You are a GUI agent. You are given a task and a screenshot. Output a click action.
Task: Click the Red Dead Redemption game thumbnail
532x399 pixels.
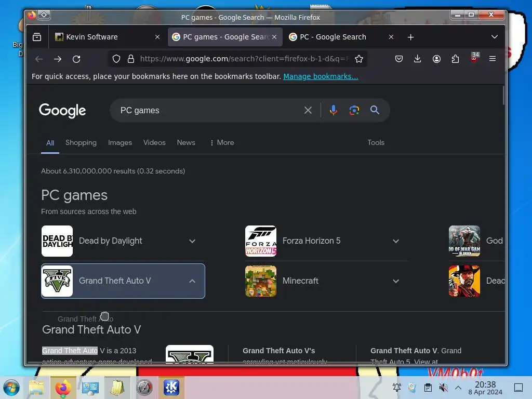coord(464,281)
